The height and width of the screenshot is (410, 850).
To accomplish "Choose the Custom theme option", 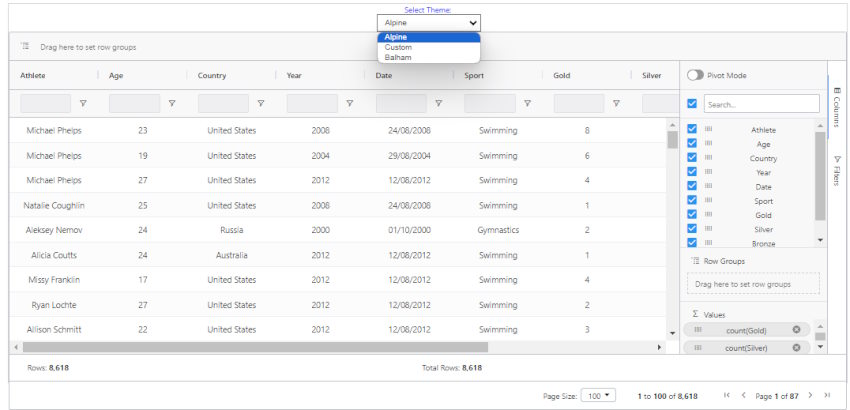I will (429, 47).
